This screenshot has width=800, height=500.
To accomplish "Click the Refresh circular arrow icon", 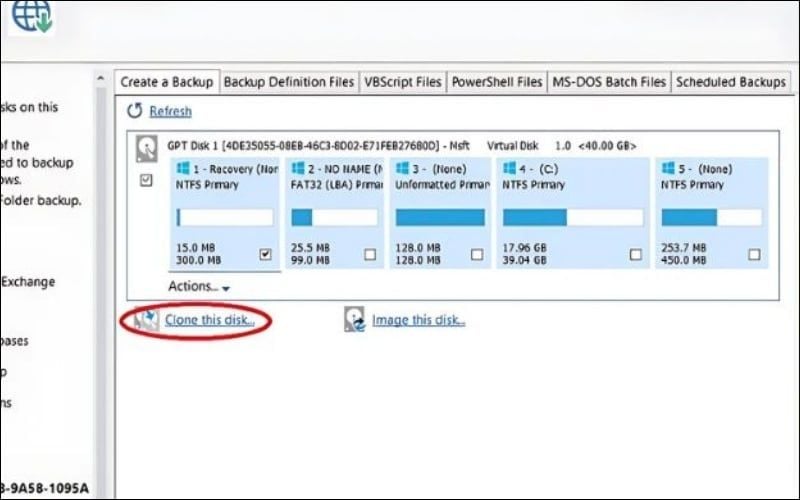I will click(x=135, y=111).
